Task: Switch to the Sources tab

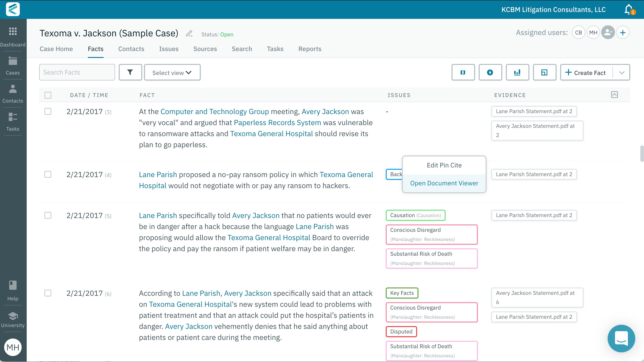Action: [x=205, y=49]
